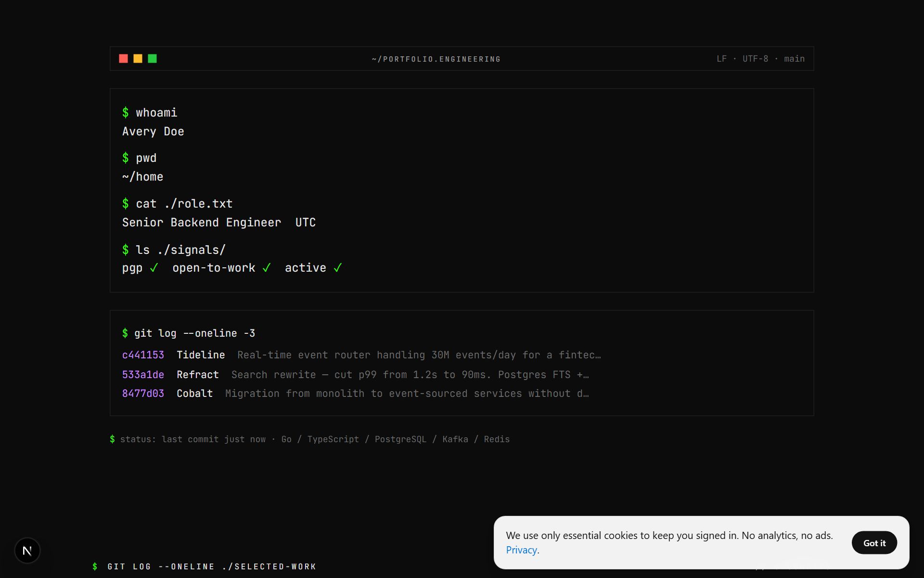Click the LF · UTF-8 · main status text
This screenshot has width=924, height=578.
(x=760, y=59)
